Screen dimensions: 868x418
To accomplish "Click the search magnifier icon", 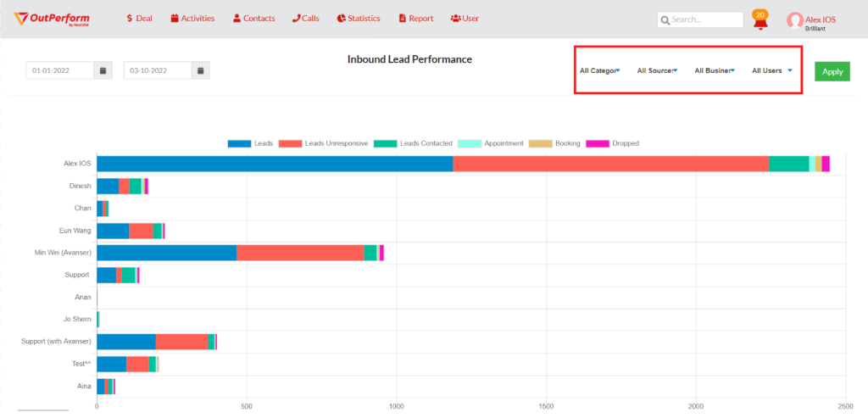I will pos(665,20).
